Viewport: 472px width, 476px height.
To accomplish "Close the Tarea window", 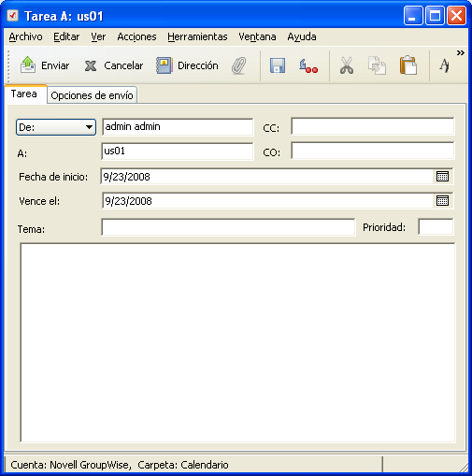I will [x=456, y=16].
